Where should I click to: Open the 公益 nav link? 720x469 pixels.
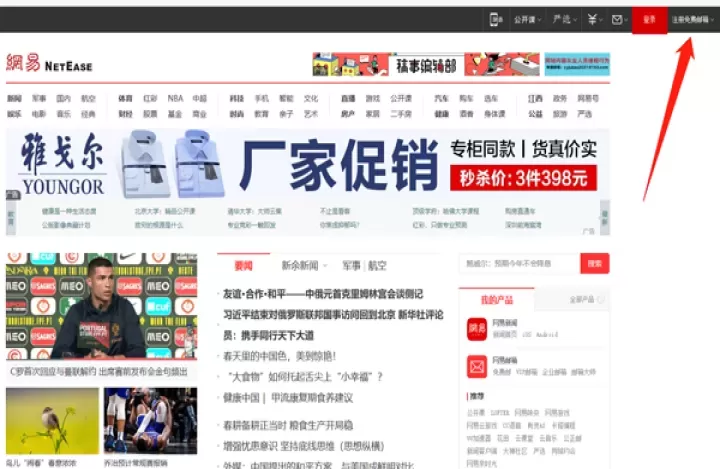click(535, 114)
